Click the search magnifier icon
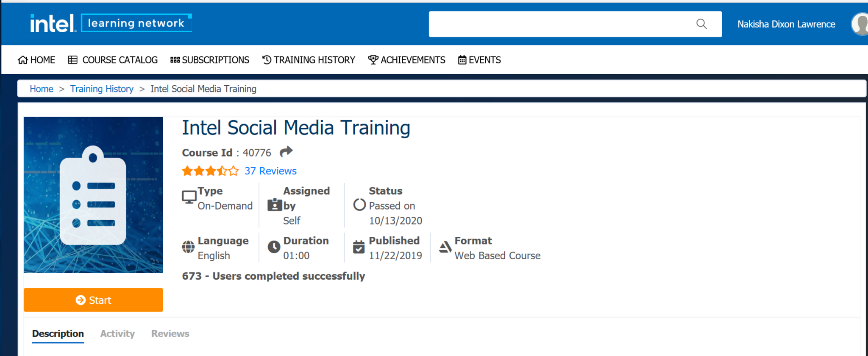 point(701,24)
